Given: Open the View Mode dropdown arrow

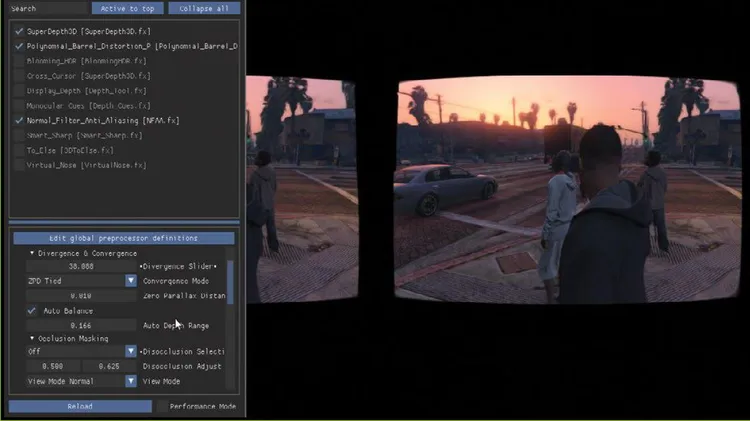Looking at the screenshot, I should point(131,381).
